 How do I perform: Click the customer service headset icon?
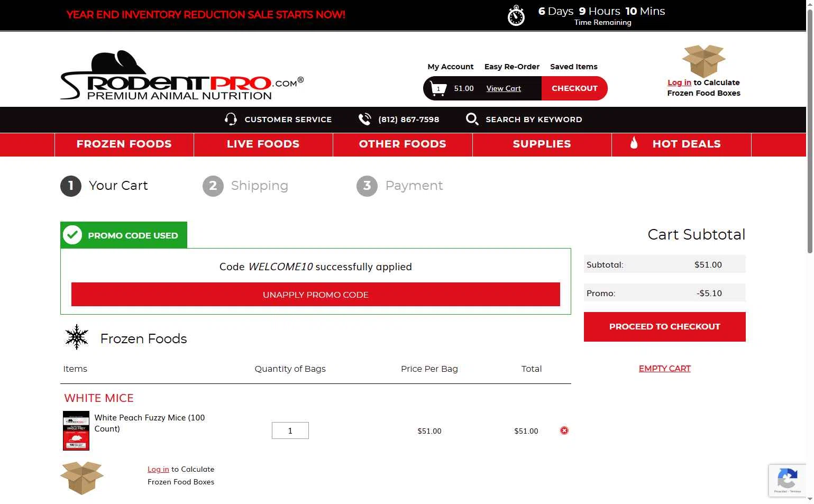231,119
